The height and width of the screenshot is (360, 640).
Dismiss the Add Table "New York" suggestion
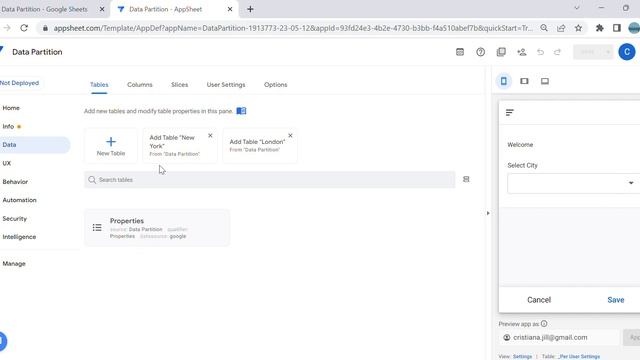click(210, 136)
